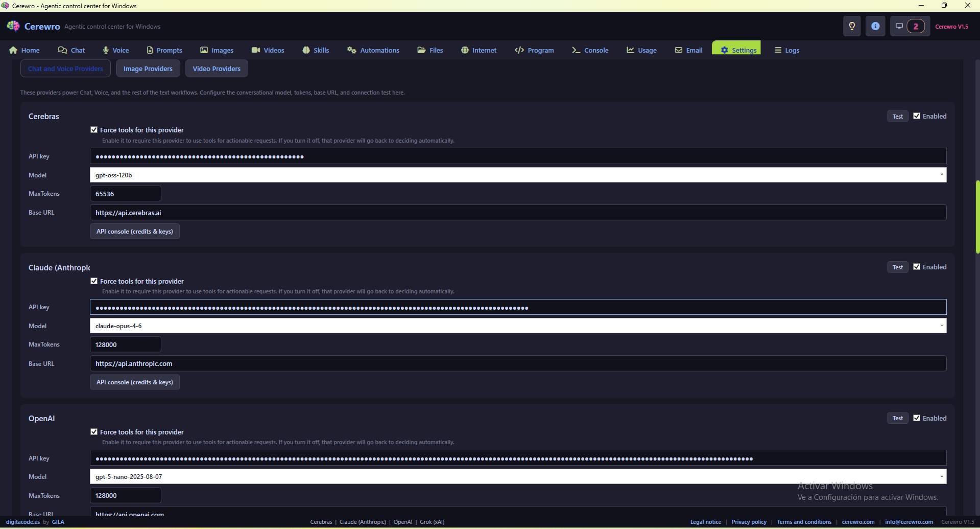The height and width of the screenshot is (529, 980).
Task: Focus the Cerebras MaxTokens field showing 65536
Action: pos(126,194)
